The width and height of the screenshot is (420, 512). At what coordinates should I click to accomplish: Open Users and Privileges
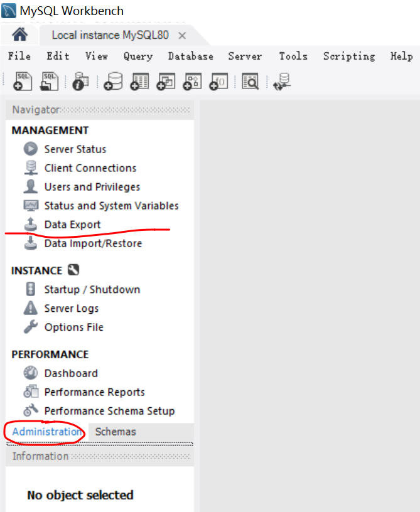[x=92, y=187]
